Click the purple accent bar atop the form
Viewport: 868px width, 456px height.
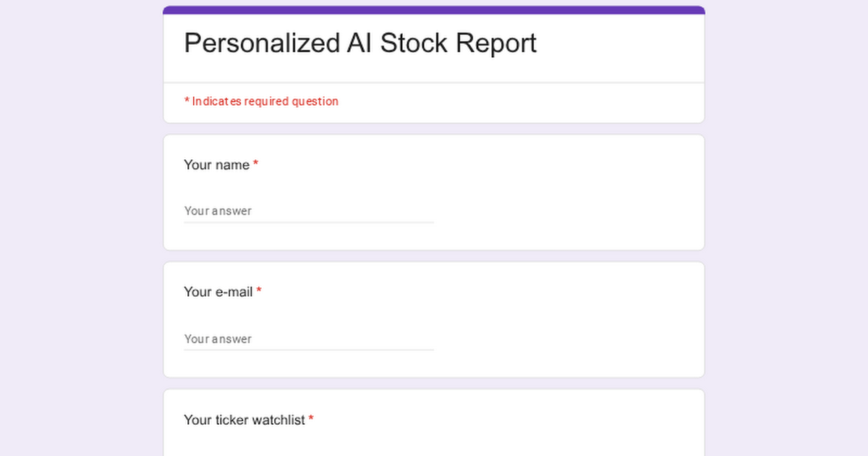coord(434,10)
